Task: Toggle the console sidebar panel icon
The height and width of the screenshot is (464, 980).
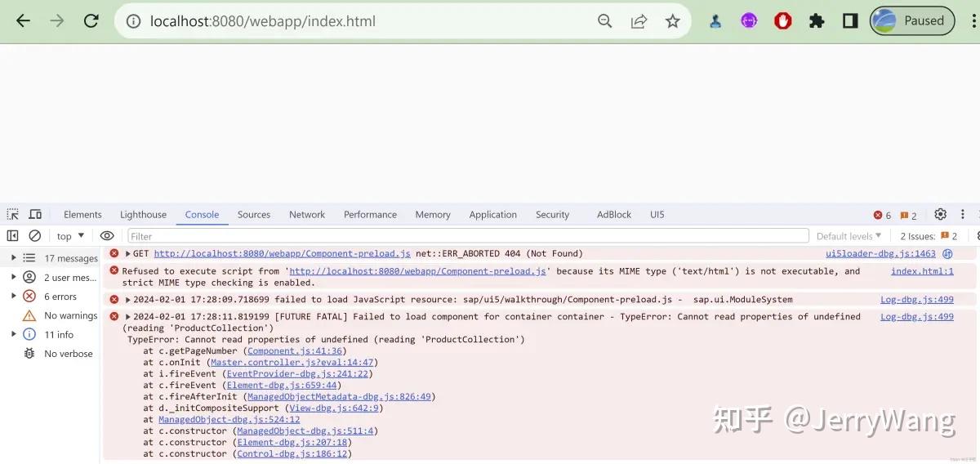Action: (x=12, y=235)
